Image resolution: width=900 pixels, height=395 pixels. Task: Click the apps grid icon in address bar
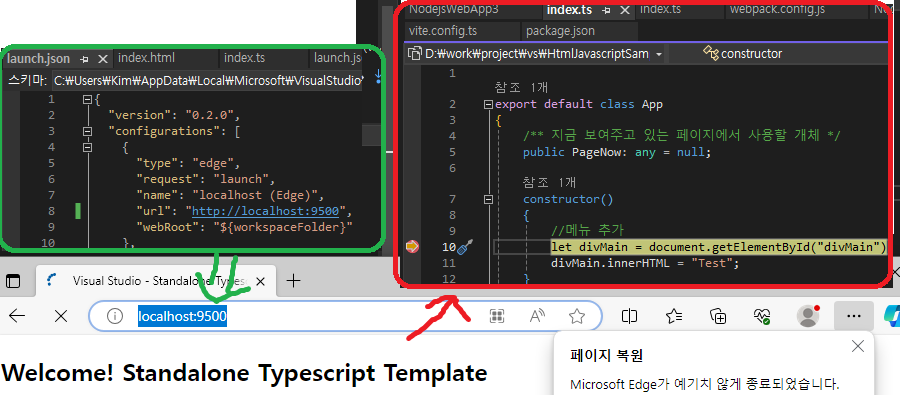pos(497,316)
